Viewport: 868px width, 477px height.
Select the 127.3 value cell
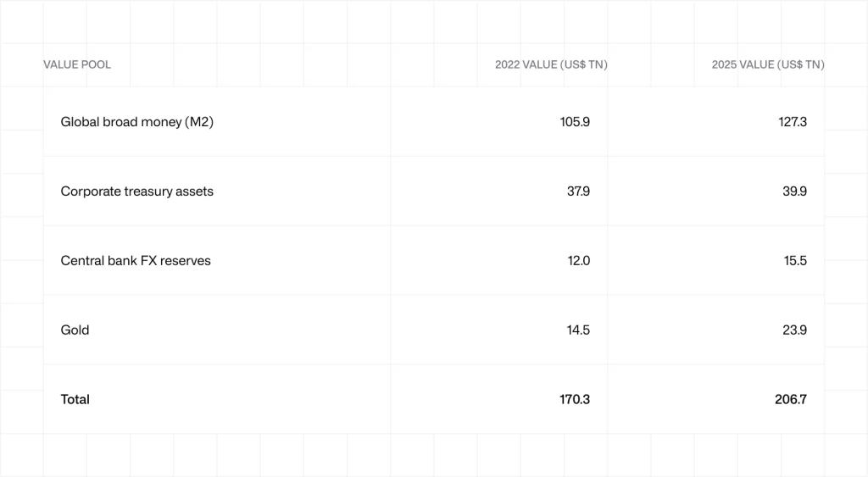click(x=791, y=122)
